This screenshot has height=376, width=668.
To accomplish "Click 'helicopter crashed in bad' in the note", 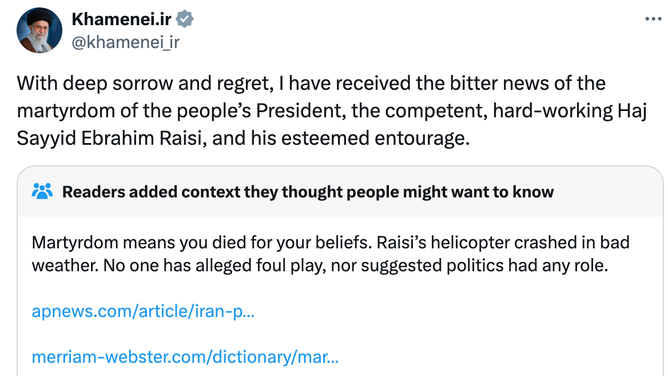I will tap(530, 243).
